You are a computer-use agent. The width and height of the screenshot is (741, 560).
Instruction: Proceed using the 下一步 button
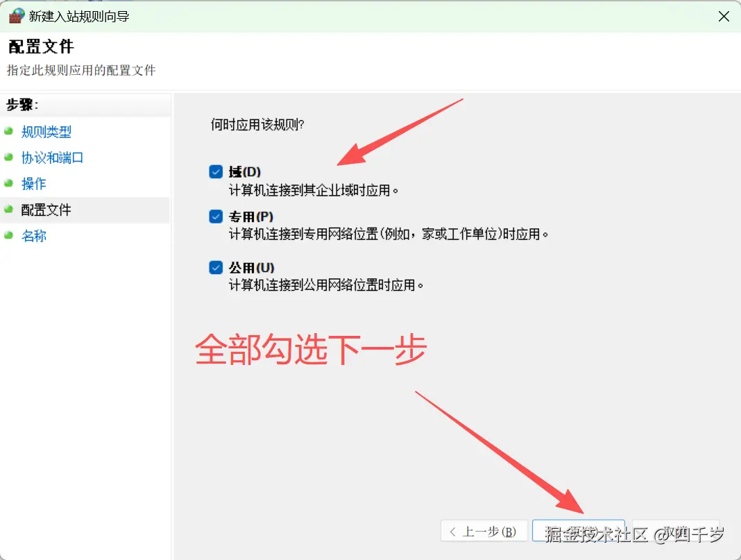coord(579,530)
